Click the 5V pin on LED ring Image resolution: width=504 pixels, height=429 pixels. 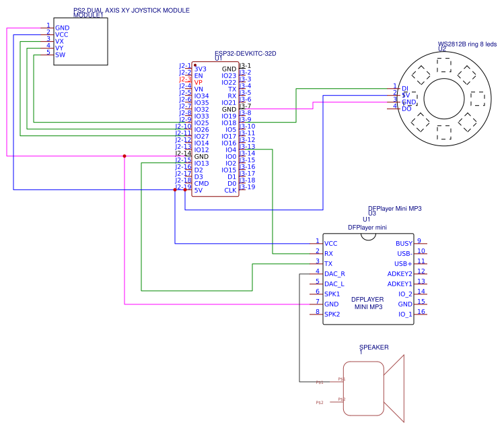tap(406, 96)
